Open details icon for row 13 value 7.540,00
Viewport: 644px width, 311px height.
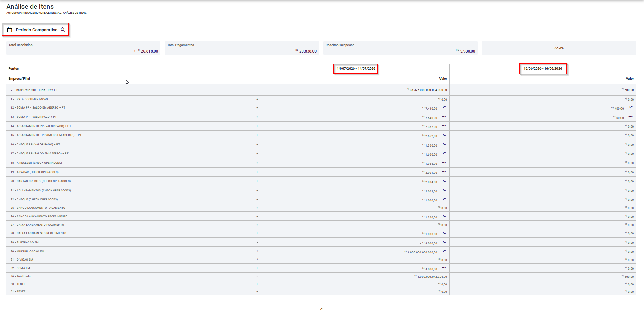point(444,117)
